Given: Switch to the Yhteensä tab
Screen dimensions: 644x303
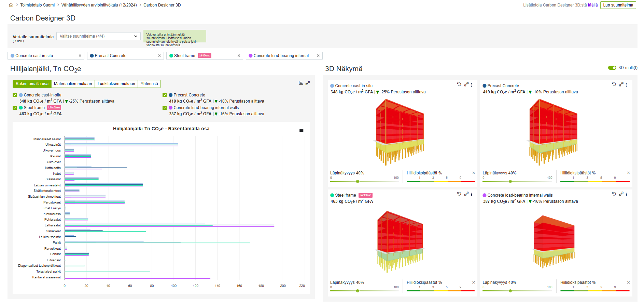Looking at the screenshot, I should 149,84.
